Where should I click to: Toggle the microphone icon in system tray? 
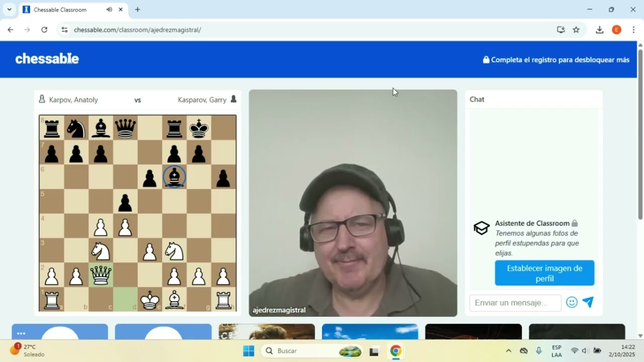pyautogui.click(x=539, y=350)
